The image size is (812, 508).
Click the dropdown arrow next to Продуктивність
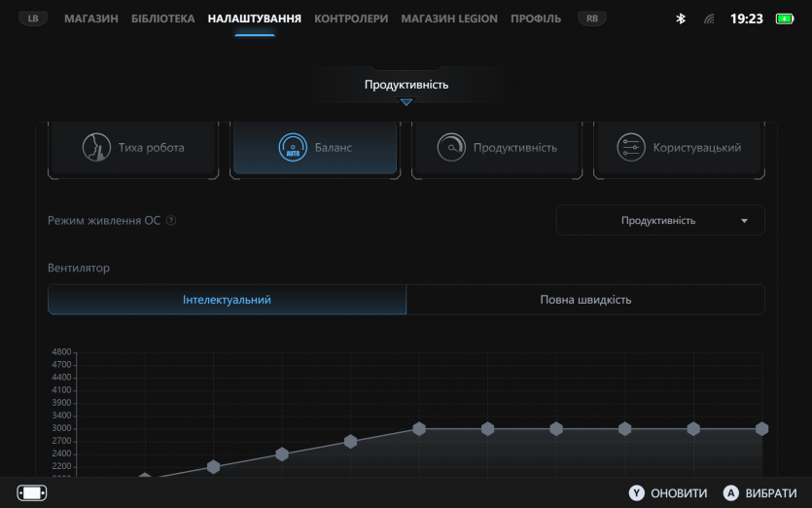click(x=745, y=221)
